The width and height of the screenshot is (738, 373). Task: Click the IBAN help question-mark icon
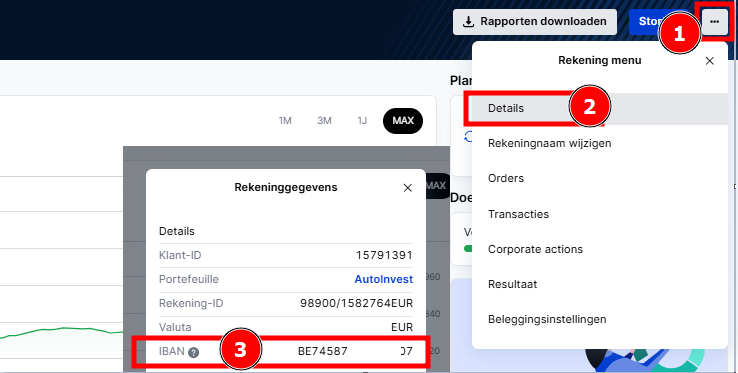point(193,352)
